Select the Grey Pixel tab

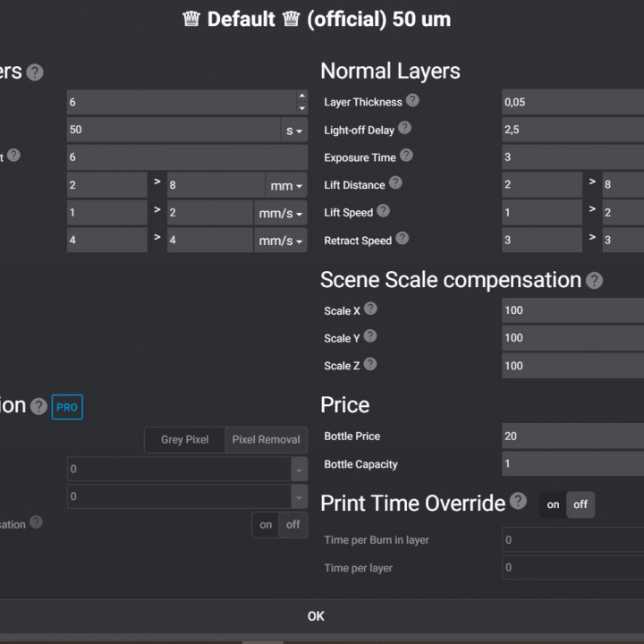pos(184,440)
